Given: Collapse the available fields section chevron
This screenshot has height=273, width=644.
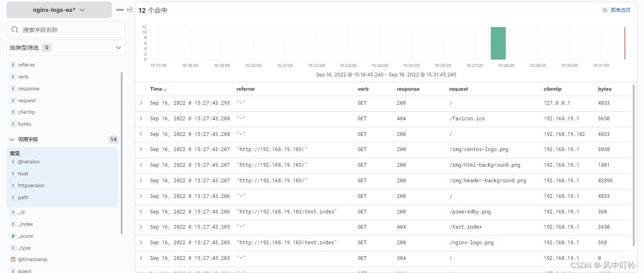Looking at the screenshot, I should [x=12, y=140].
